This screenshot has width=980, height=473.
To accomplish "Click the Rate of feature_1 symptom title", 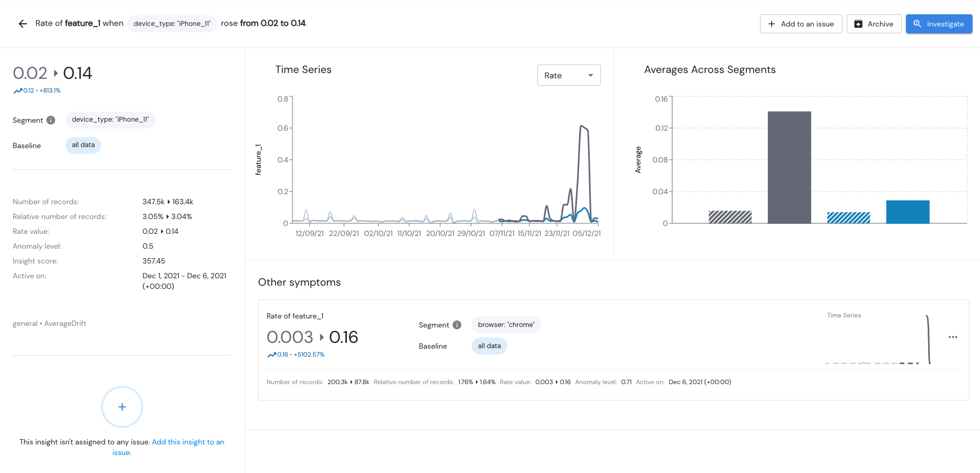I will [x=295, y=316].
